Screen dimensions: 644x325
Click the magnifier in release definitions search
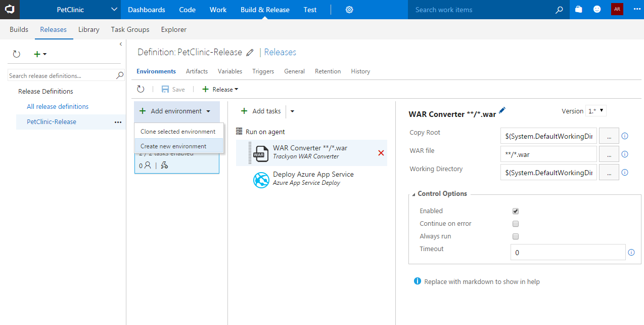point(120,75)
